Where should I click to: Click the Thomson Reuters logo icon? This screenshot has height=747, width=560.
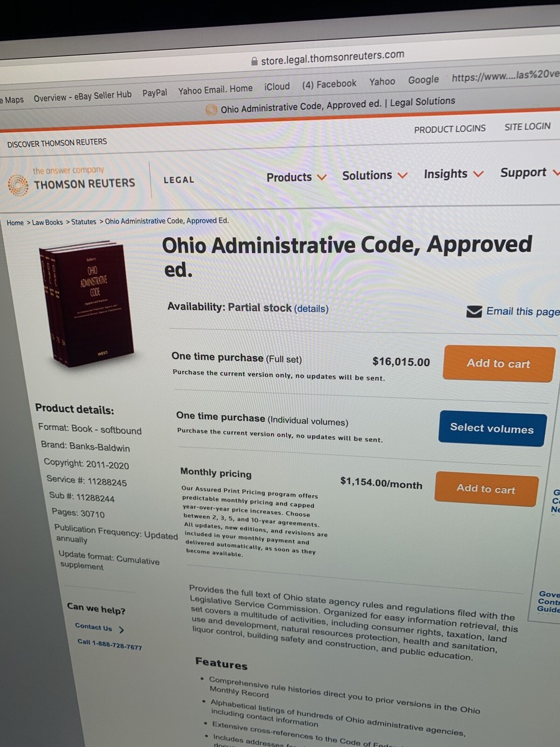[x=17, y=185]
